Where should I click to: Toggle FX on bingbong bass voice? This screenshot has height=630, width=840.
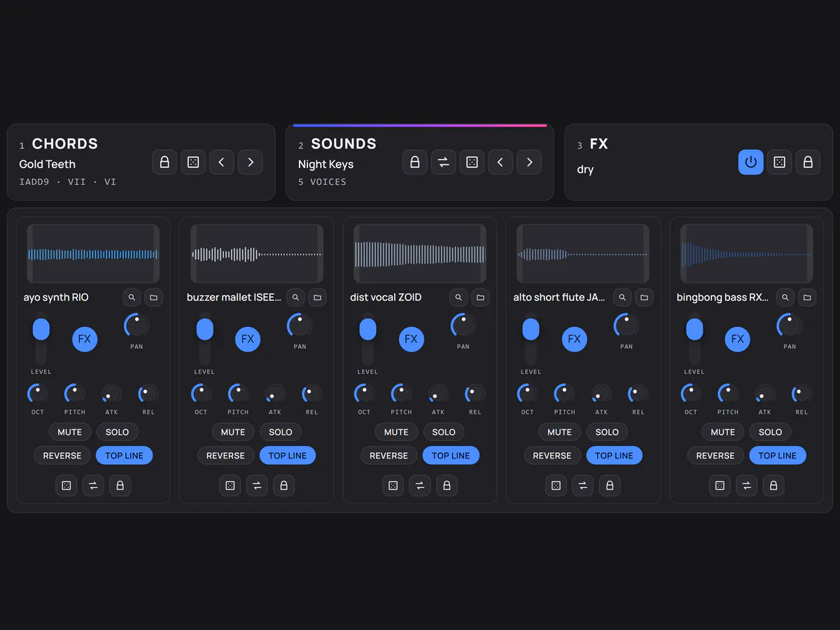738,339
